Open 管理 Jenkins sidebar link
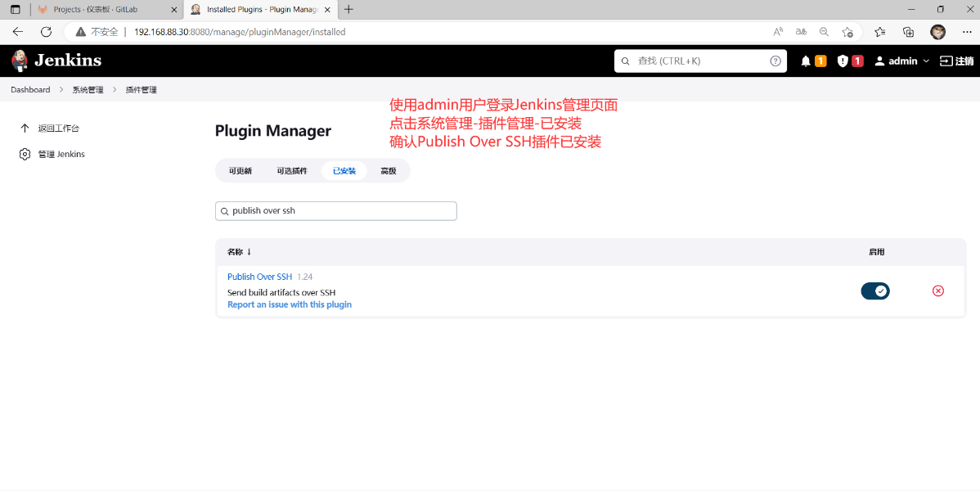The image size is (980, 491). coord(61,154)
